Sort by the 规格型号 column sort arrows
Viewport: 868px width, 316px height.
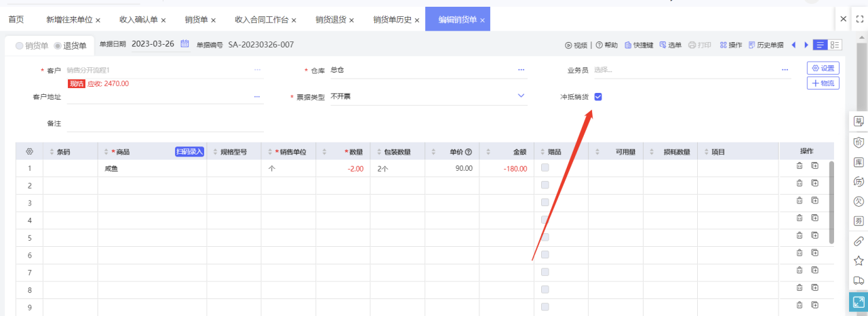(x=215, y=152)
